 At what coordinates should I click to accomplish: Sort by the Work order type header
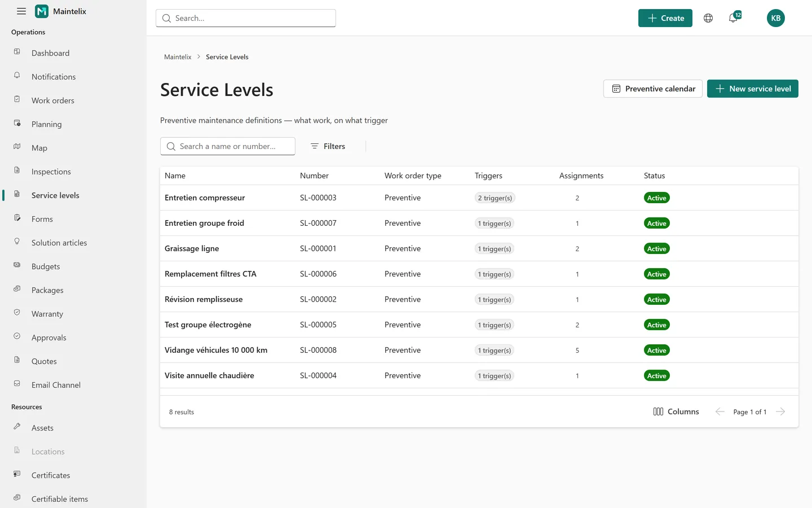(x=413, y=176)
